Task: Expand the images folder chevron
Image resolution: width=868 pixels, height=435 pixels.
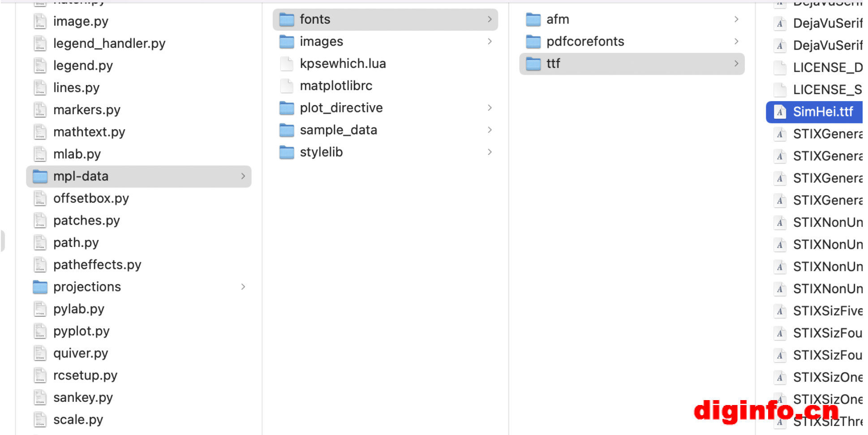Action: coord(490,42)
